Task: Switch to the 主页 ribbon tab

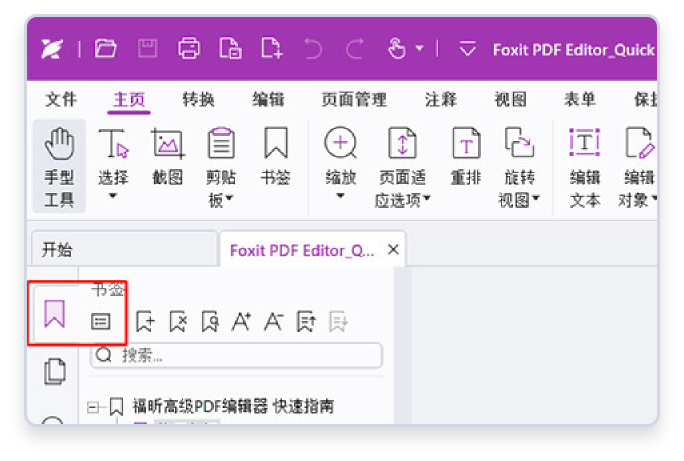Action: (129, 99)
